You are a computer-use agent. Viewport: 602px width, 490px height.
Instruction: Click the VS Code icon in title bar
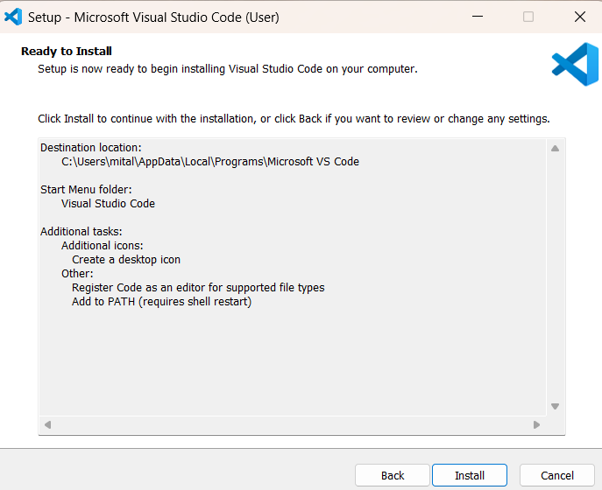click(x=13, y=17)
